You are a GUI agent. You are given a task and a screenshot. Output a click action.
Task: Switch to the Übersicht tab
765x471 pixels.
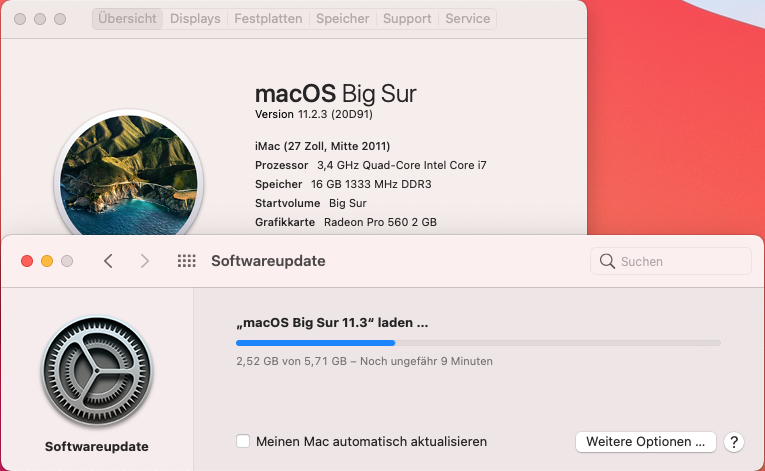point(127,19)
